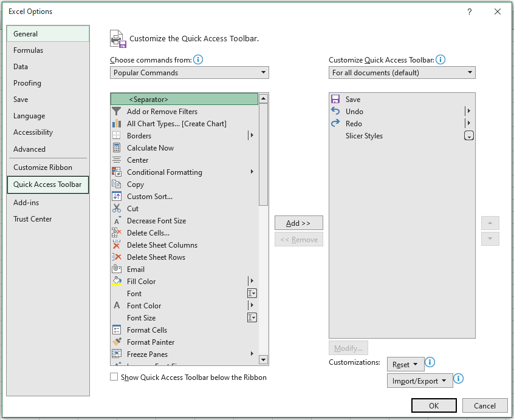Open the Formulas options category
The height and width of the screenshot is (420, 514).
(x=48, y=50)
